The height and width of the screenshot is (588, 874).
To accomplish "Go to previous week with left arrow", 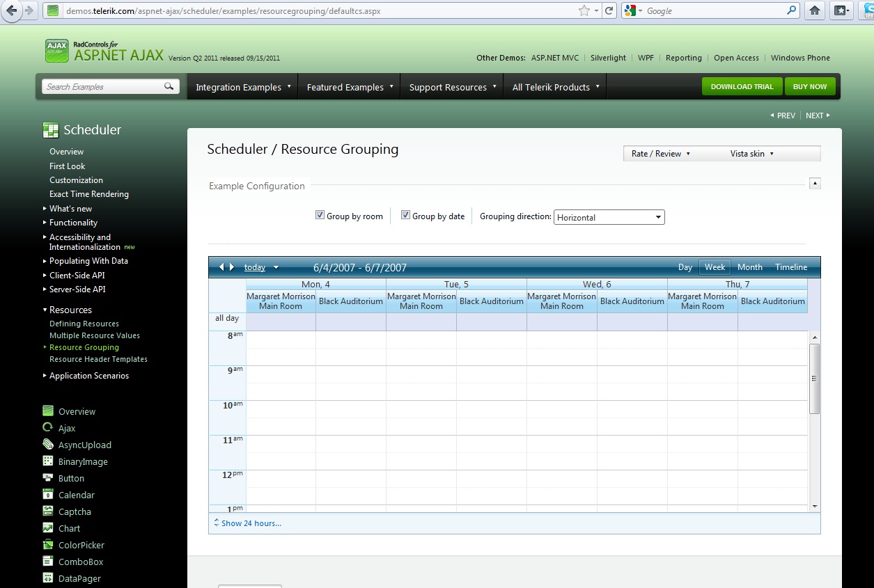I will pyautogui.click(x=221, y=267).
